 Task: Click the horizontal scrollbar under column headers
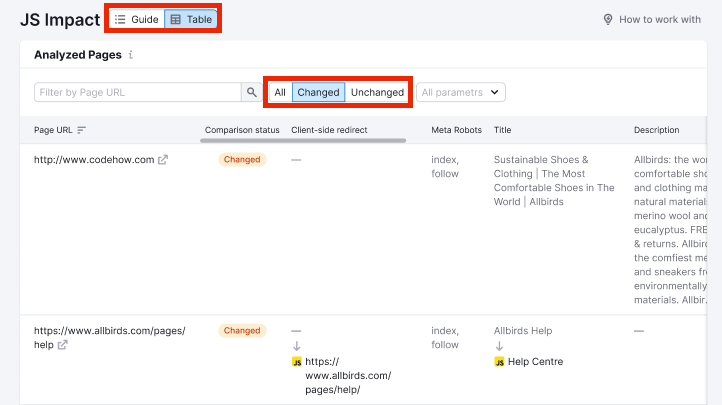[303, 141]
